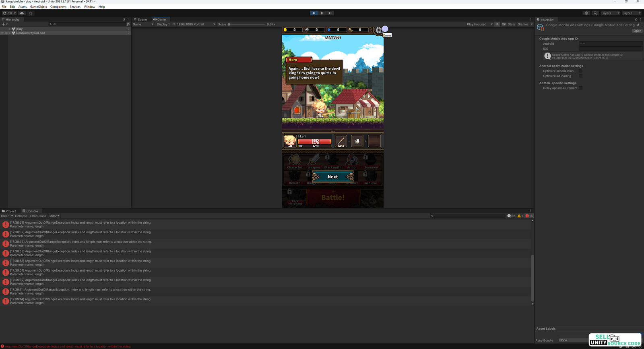This screenshot has width=644, height=349.
Task: Toggle Collapse in the Console
Action: pyautogui.click(x=21, y=216)
